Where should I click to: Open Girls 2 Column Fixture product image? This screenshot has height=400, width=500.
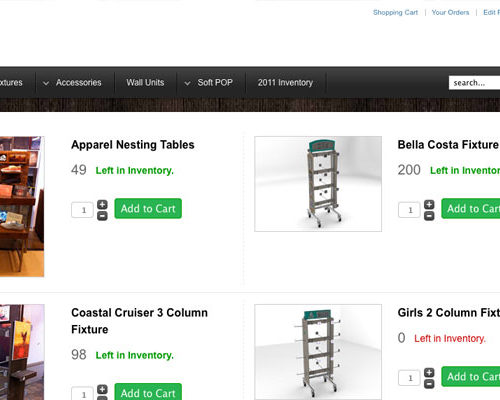[318, 352]
